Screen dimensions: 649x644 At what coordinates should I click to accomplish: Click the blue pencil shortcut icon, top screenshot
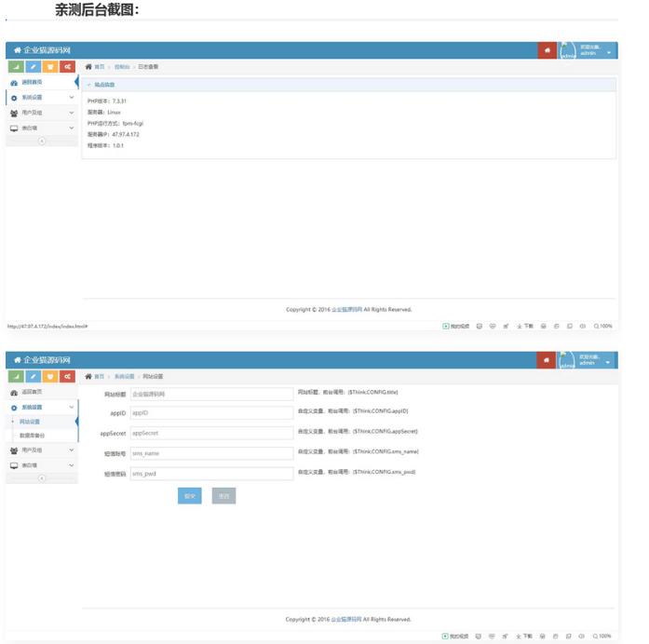coord(34,67)
